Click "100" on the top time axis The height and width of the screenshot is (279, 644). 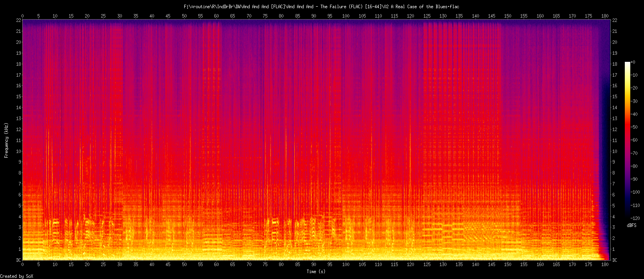(x=346, y=16)
